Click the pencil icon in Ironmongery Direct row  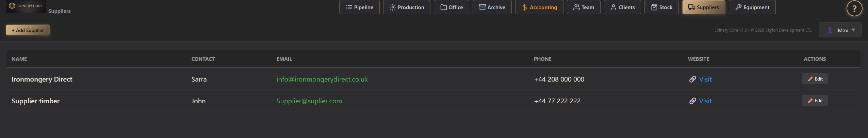[810, 79]
